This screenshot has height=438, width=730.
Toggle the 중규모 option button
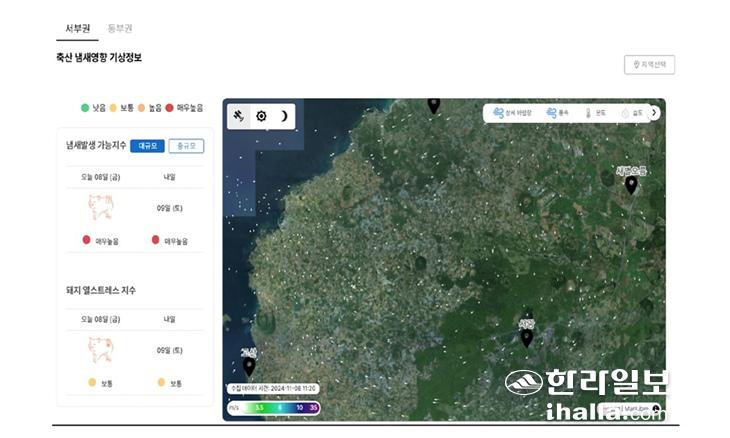coord(186,146)
